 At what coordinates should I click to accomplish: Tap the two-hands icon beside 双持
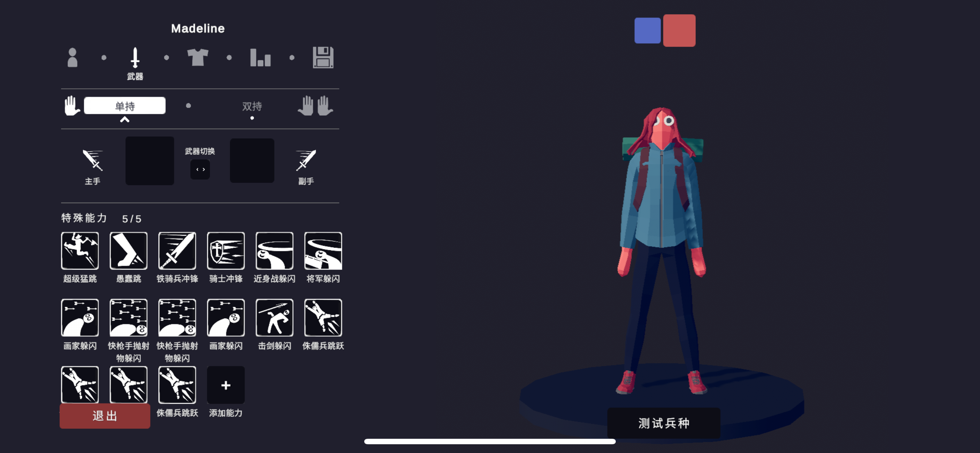[x=315, y=105]
